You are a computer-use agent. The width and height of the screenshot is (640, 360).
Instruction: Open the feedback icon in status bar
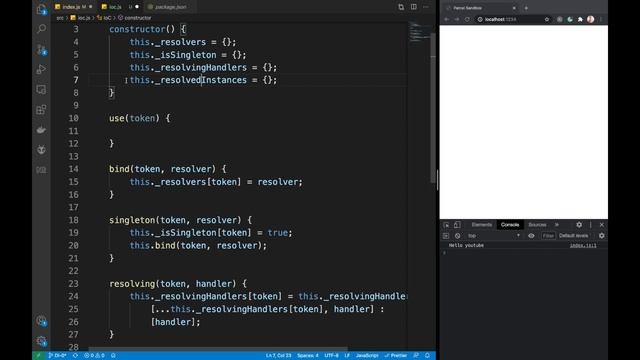[x=416, y=356]
